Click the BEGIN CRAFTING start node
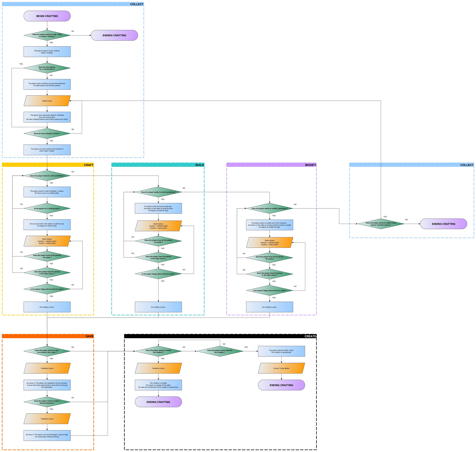The width and height of the screenshot is (476, 452). point(47,16)
